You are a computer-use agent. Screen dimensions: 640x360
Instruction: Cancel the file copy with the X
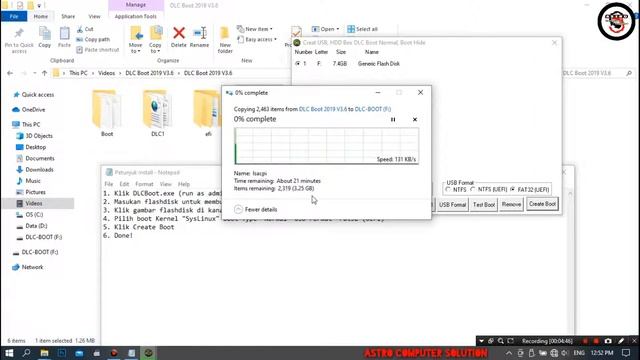[415, 120]
